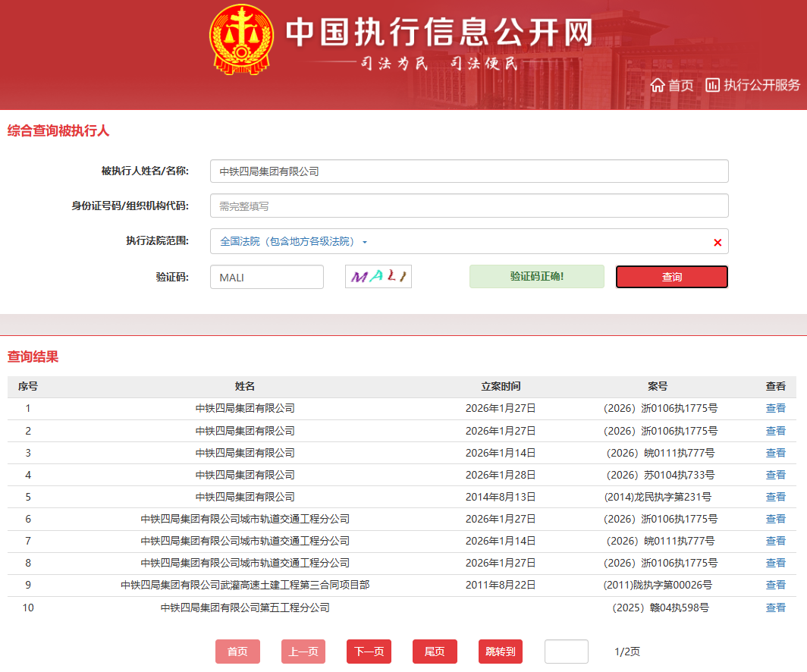This screenshot has width=807, height=672.
Task: Click the 验证码 captcha text field
Action: pos(266,277)
